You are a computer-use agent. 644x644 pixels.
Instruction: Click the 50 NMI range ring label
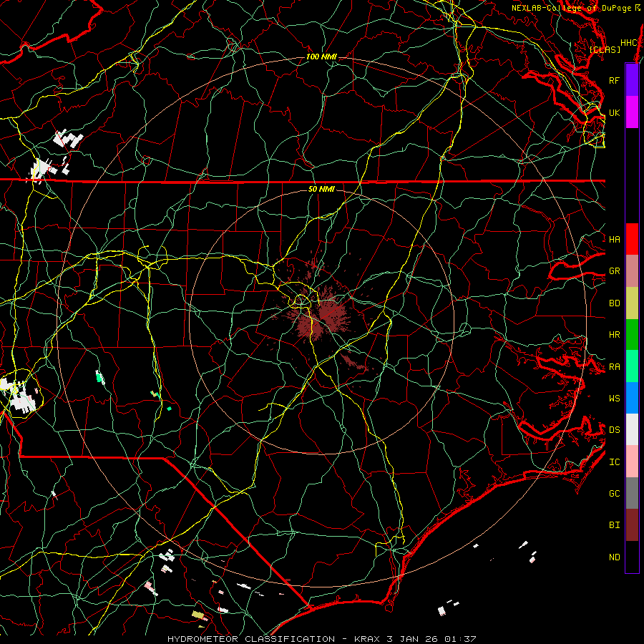pos(321,189)
